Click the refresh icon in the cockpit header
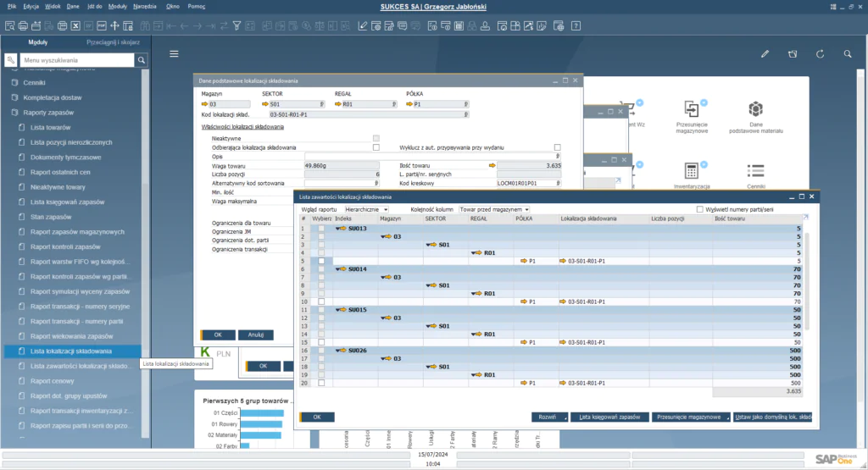The width and height of the screenshot is (868, 470). point(821,54)
